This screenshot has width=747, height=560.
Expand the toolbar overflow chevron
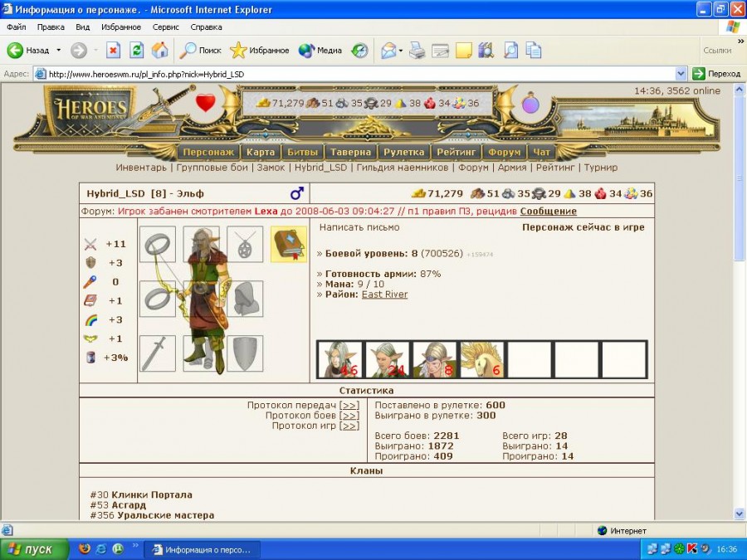[741, 41]
